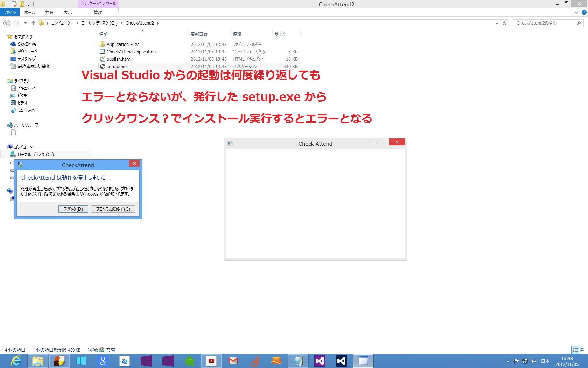Open Visual Studio from the taskbar

tap(320, 361)
